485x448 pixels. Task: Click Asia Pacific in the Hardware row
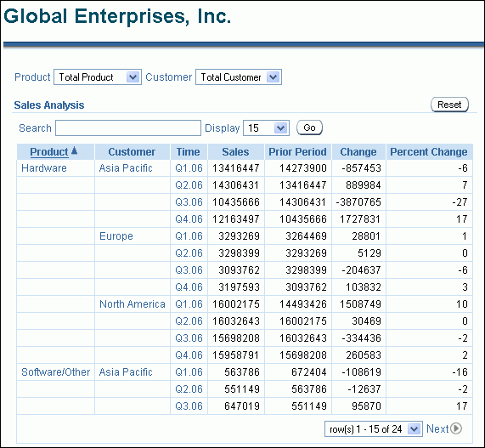tap(126, 168)
